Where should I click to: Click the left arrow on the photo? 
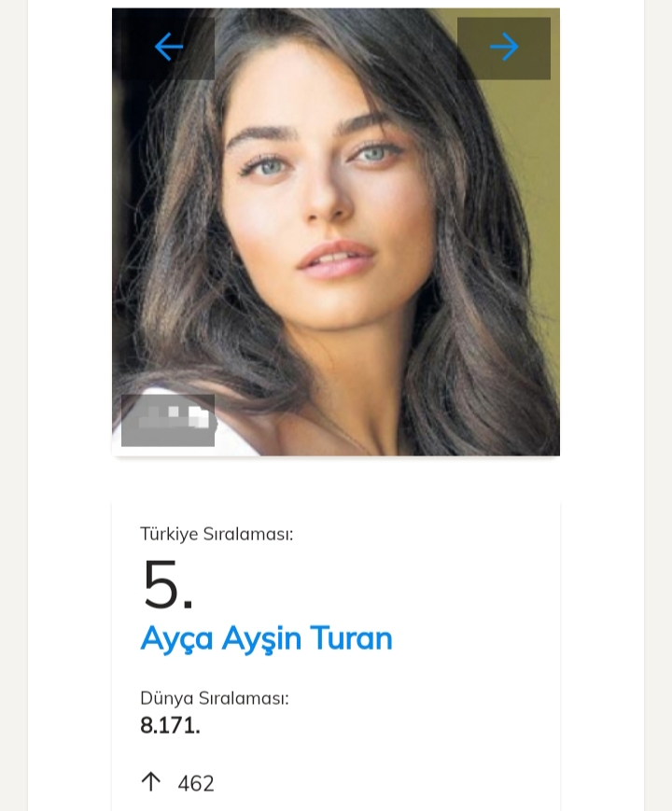pyautogui.click(x=169, y=47)
